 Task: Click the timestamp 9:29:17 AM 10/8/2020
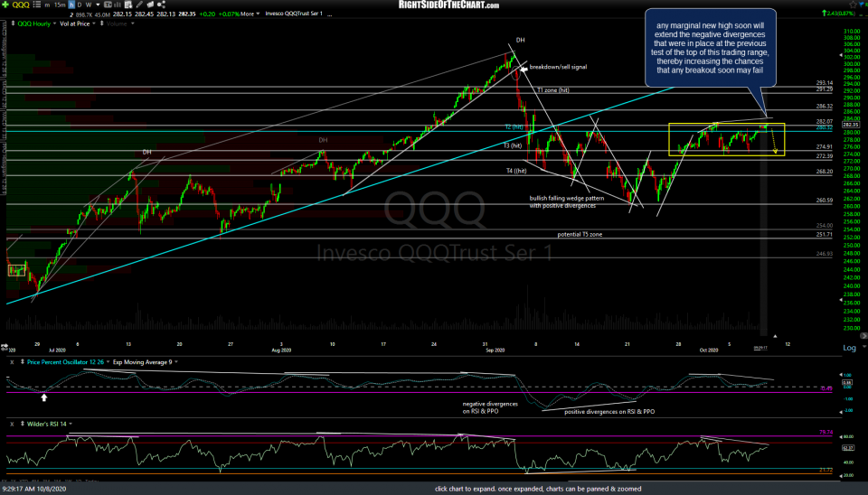[34, 489]
